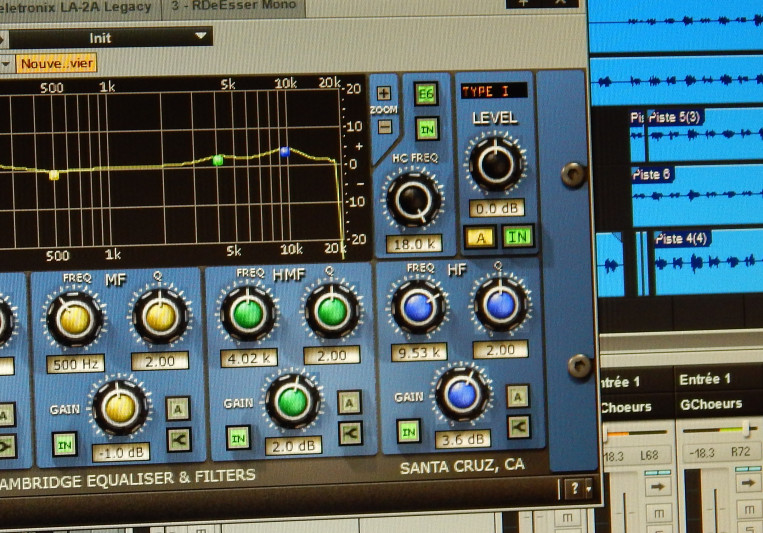Screen dimensions: 763x533
Task: Switch to the RDeEsser Mono tab
Action: pyautogui.click(x=234, y=6)
